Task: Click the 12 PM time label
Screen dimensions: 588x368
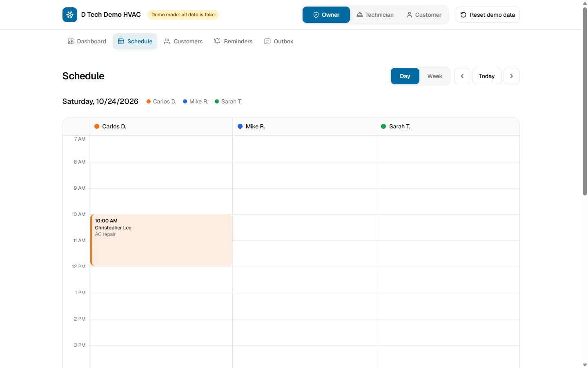Action: [x=79, y=267]
